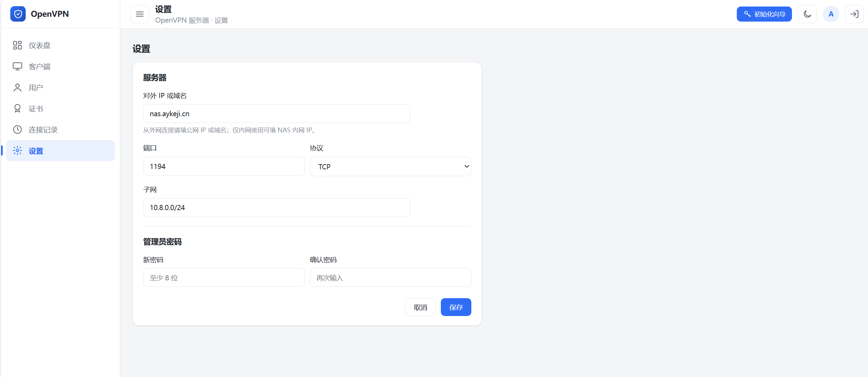
Task: Switch to dark mode with the moon icon
Action: pos(807,14)
